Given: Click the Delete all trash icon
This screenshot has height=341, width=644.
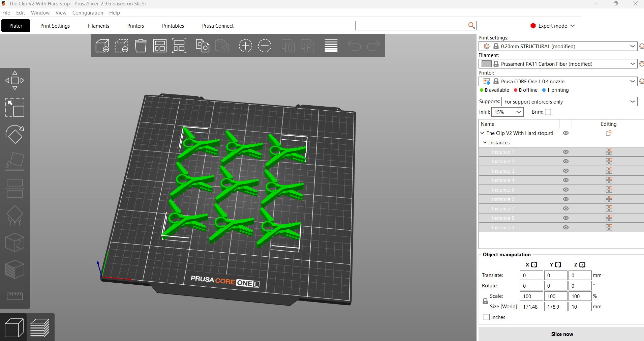Looking at the screenshot, I should (x=141, y=46).
